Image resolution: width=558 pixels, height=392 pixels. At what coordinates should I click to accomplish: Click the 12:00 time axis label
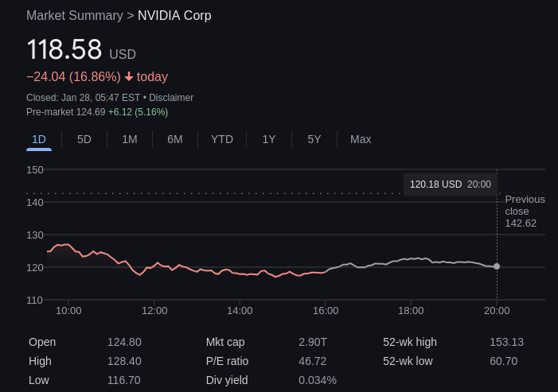pos(154,311)
